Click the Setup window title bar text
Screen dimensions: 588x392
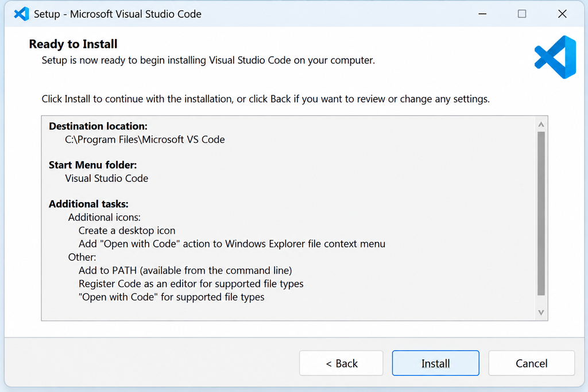tap(118, 14)
